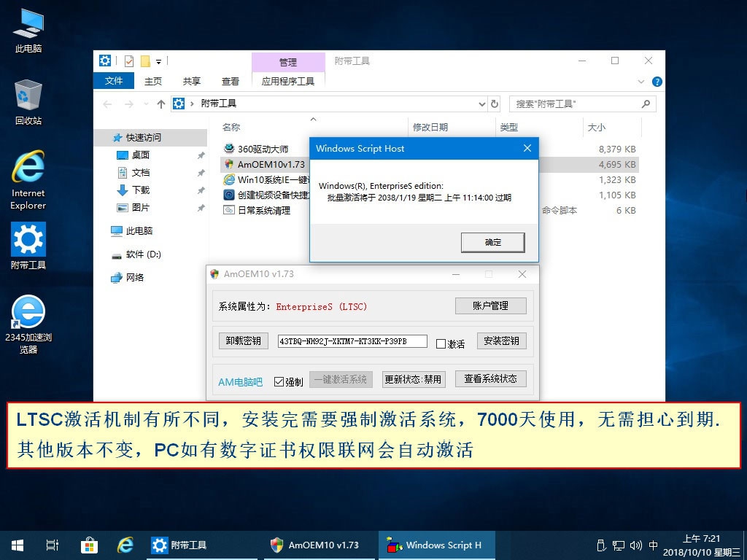Switch to the 查看 ribbon tab
747x560 pixels.
(x=230, y=82)
